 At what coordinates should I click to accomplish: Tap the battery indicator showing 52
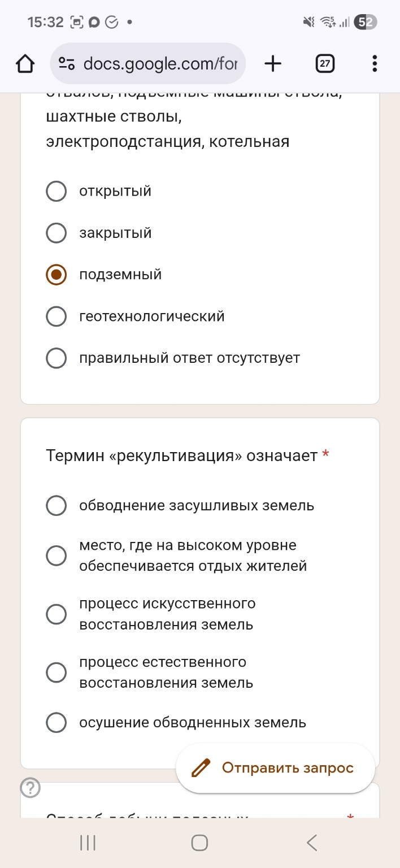(364, 21)
